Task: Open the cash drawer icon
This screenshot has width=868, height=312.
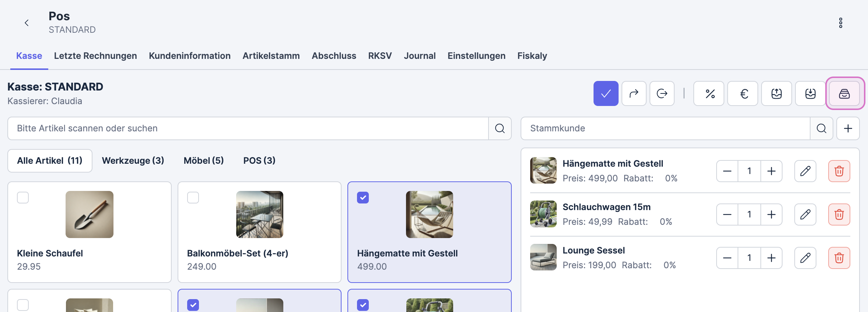Action: point(844,94)
